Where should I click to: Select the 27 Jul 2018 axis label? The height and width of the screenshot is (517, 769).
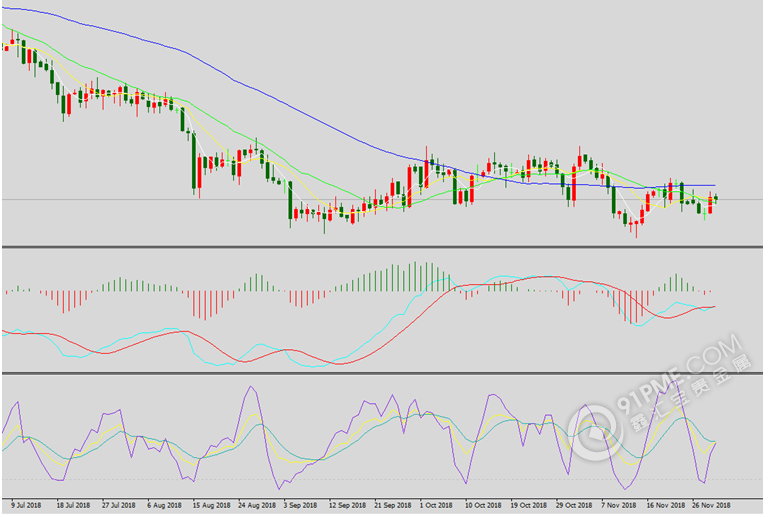tap(119, 505)
